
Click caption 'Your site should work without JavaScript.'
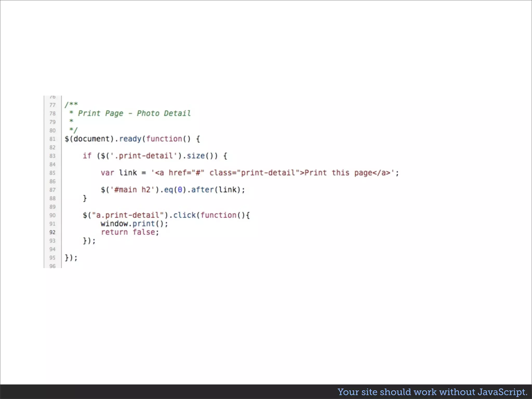click(433, 392)
